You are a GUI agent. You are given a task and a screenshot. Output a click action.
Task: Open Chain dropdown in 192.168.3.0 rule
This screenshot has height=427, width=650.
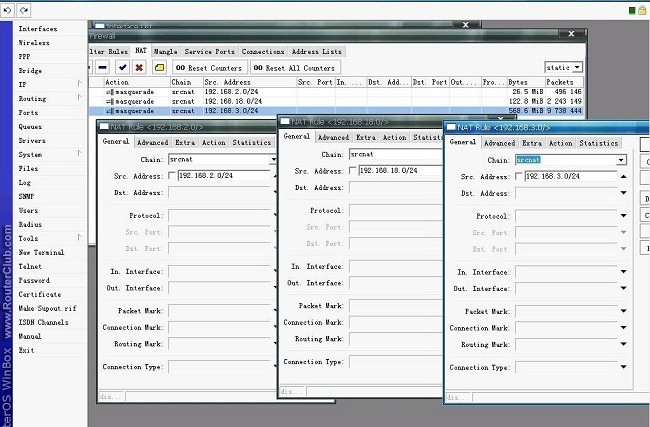(x=621, y=160)
